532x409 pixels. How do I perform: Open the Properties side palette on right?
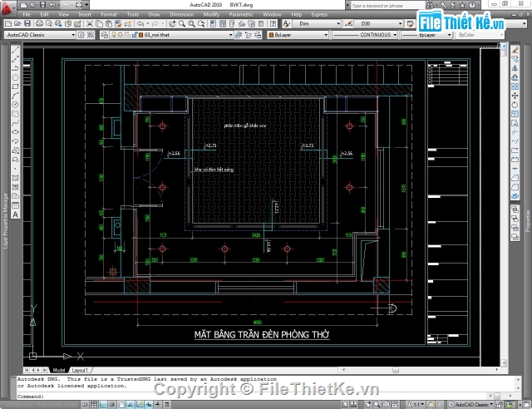point(527,220)
